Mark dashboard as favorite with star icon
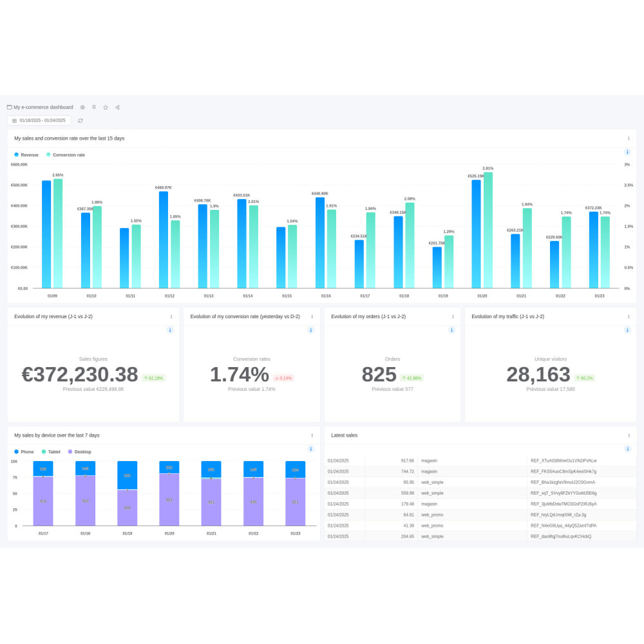644x644 pixels. (105, 107)
